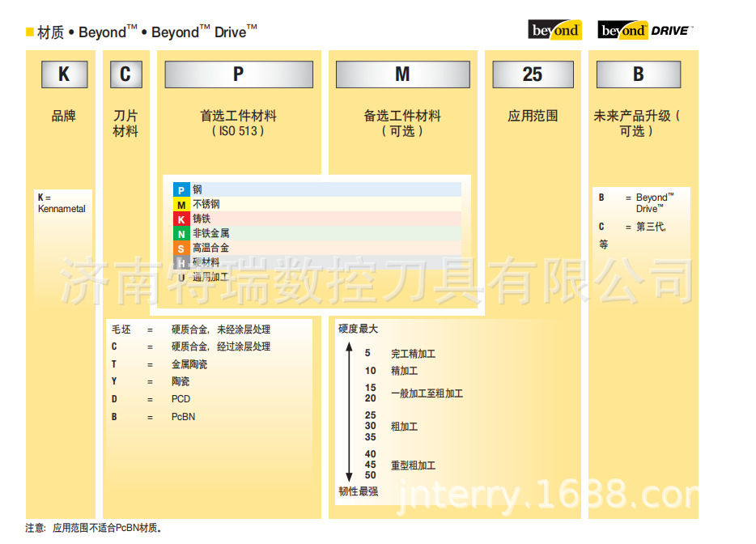Click the yellow M stainless steel badge
The width and height of the screenshot is (756, 544).
pos(181,205)
